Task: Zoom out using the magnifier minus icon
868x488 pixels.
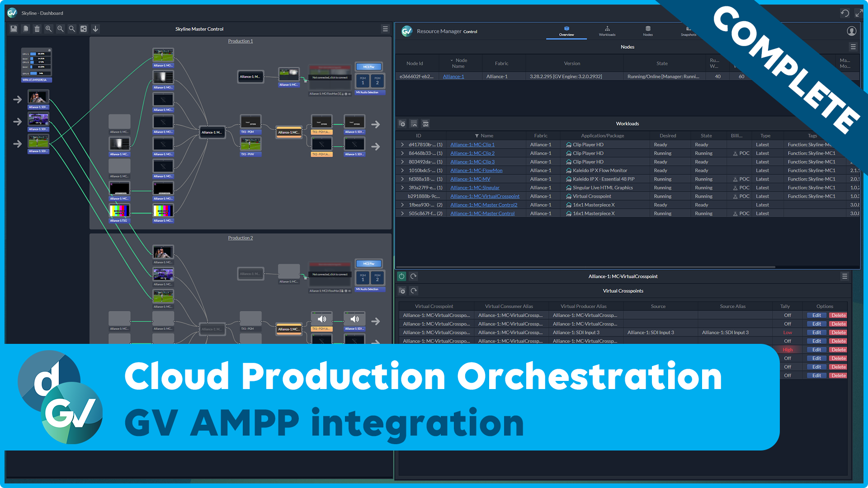Action: coord(60,28)
